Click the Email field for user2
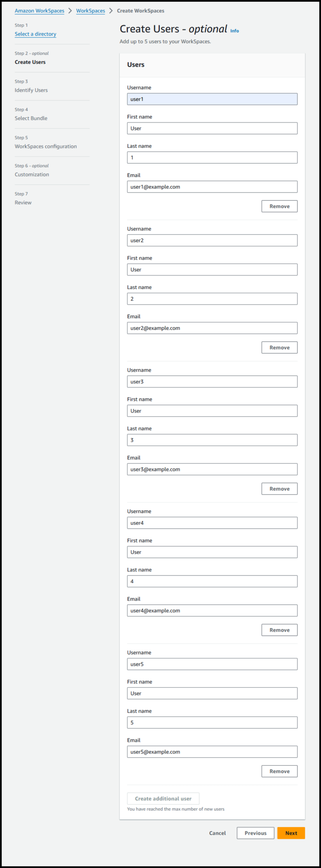The width and height of the screenshot is (321, 868). coord(212,328)
